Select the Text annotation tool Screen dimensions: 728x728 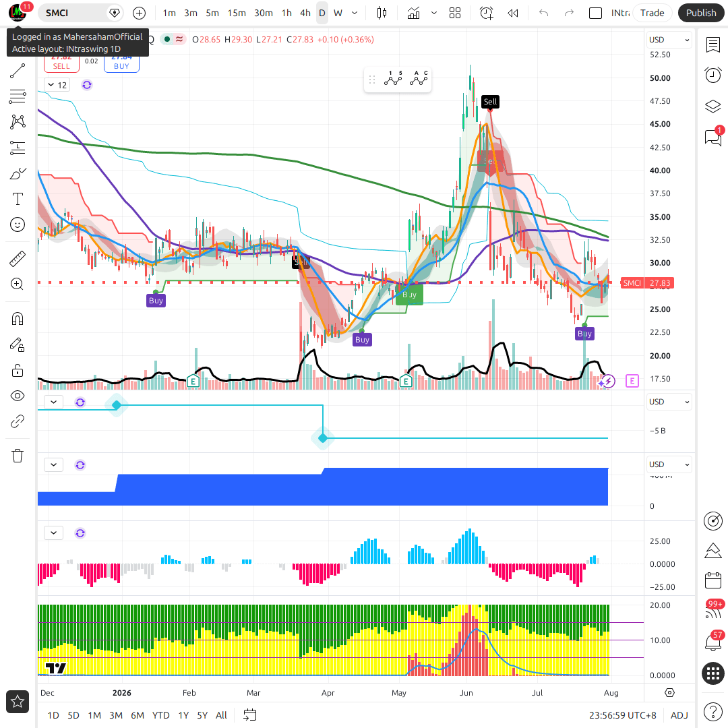point(18,199)
